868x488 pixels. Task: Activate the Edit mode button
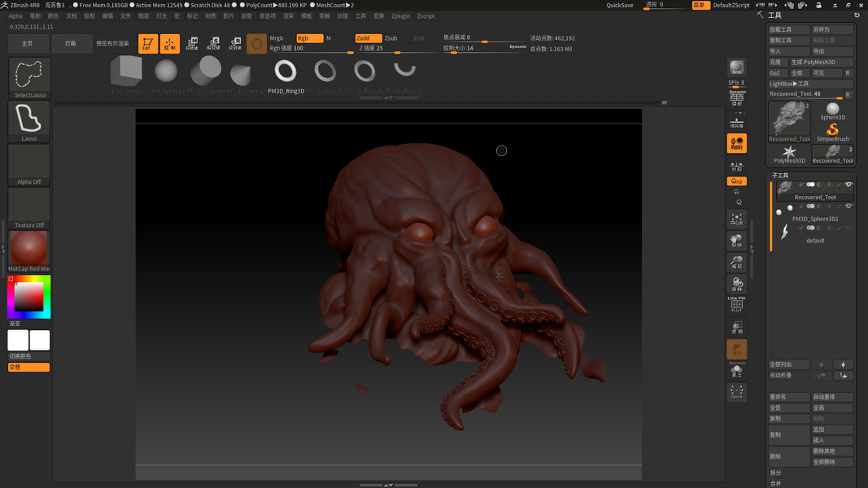pos(148,44)
